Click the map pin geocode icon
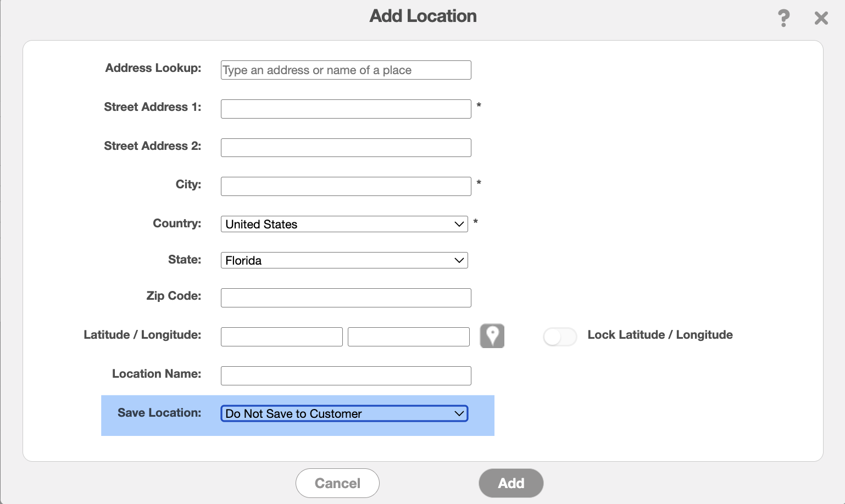Image resolution: width=845 pixels, height=504 pixels. 492,336
